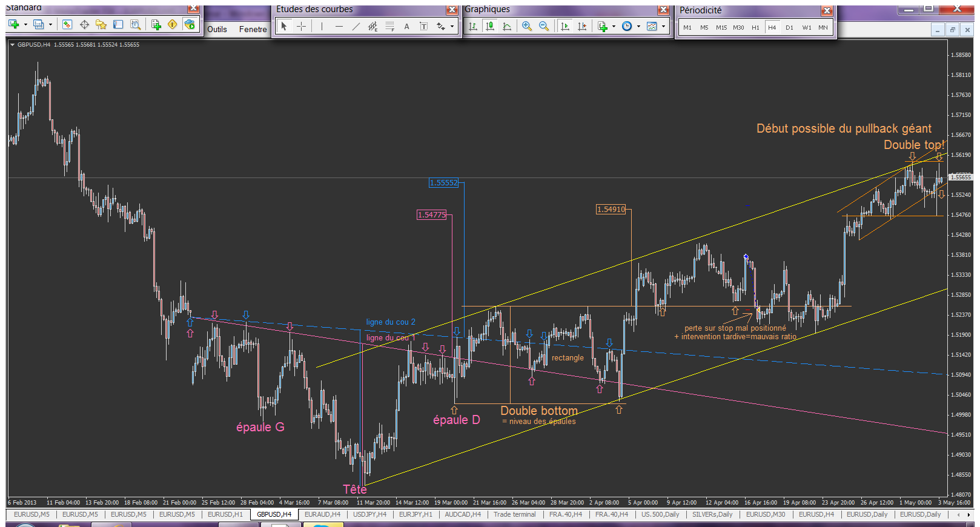This screenshot has height=527, width=980.
Task: Select the "Double bottom" chart label
Action: pyautogui.click(x=539, y=411)
